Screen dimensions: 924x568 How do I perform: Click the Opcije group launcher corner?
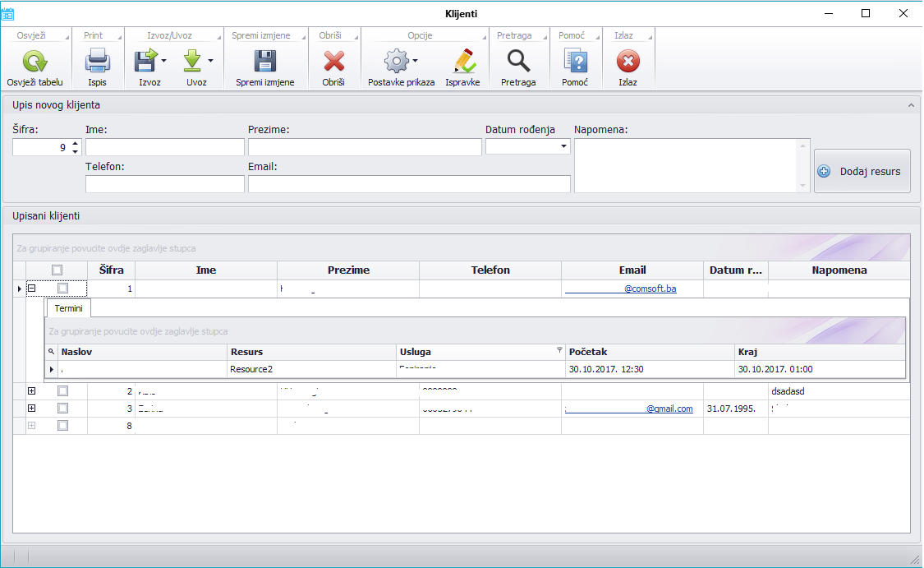[x=484, y=38]
